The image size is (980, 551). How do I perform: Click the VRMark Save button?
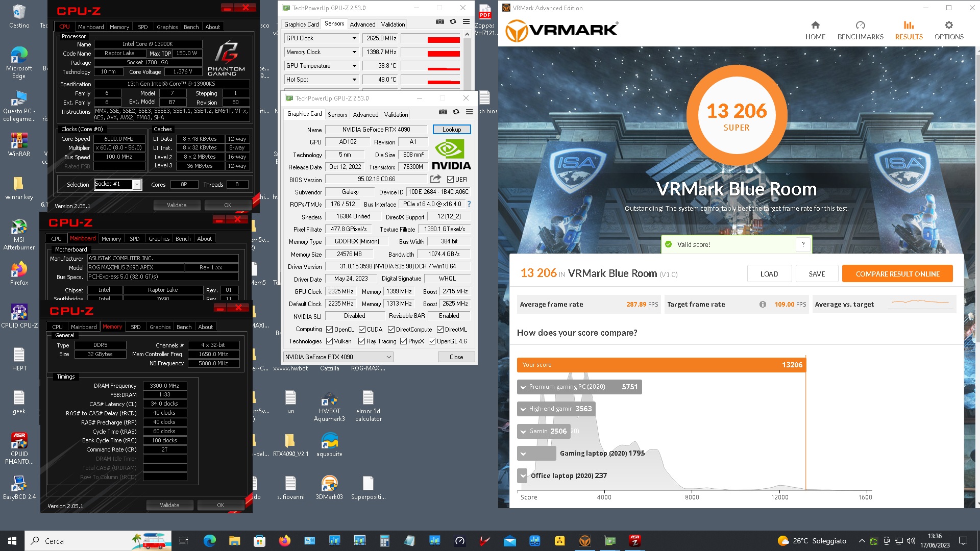pyautogui.click(x=817, y=274)
